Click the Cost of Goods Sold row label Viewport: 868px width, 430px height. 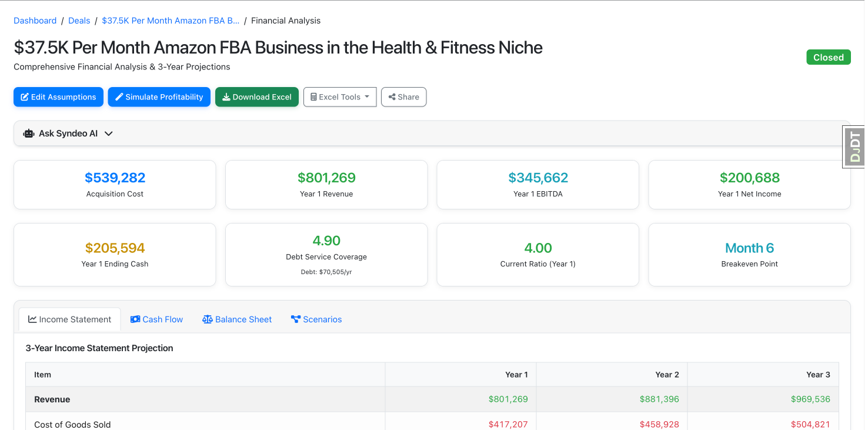(x=72, y=425)
